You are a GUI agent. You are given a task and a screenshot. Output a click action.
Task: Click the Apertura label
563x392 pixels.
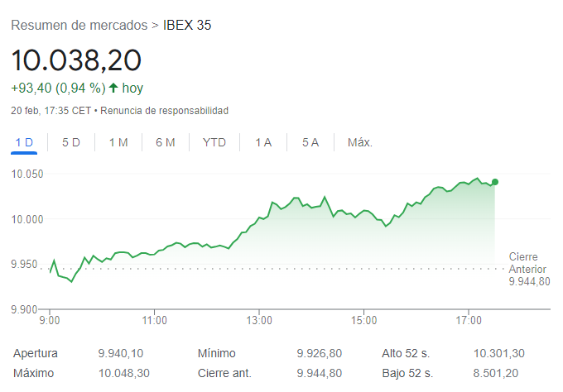[x=35, y=354]
